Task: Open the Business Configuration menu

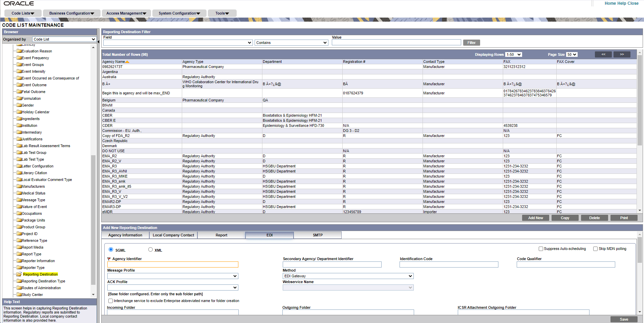Action: pyautogui.click(x=72, y=13)
